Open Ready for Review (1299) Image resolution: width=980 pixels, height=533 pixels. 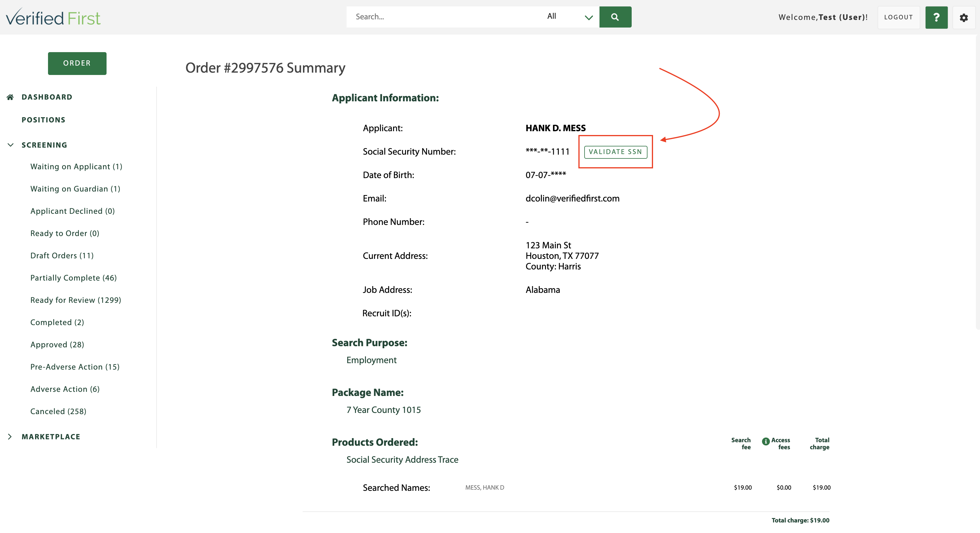click(x=76, y=300)
